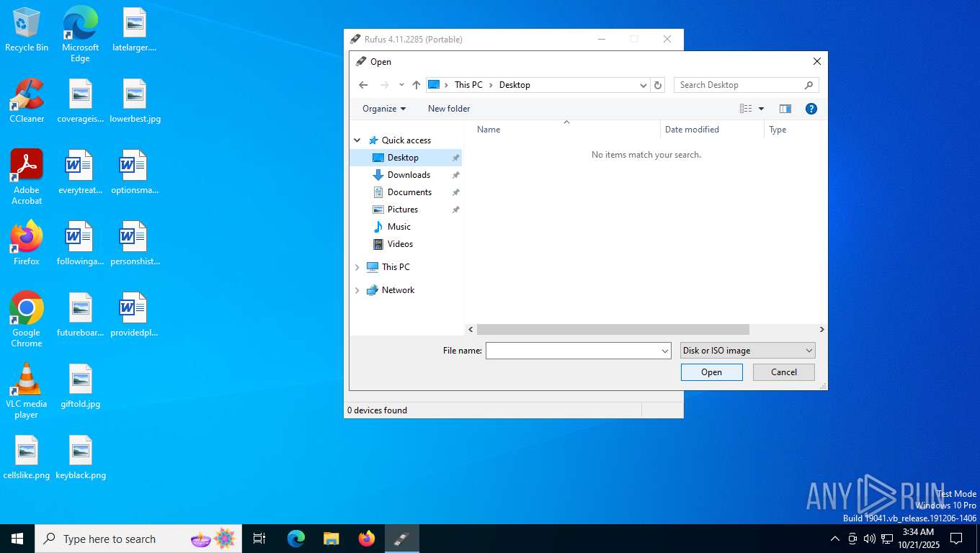This screenshot has height=553, width=980.
Task: Click Rufus icon in taskbar
Action: (x=401, y=539)
